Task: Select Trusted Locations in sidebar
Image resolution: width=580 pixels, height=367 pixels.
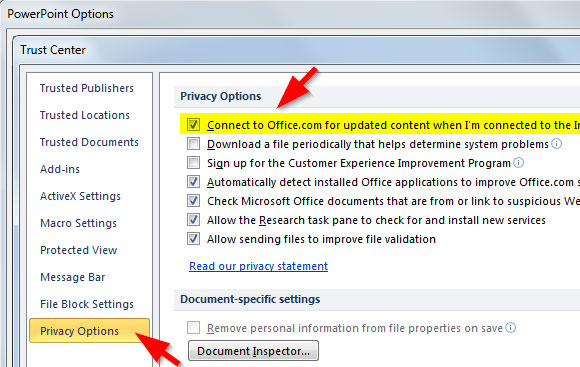Action: tap(85, 115)
